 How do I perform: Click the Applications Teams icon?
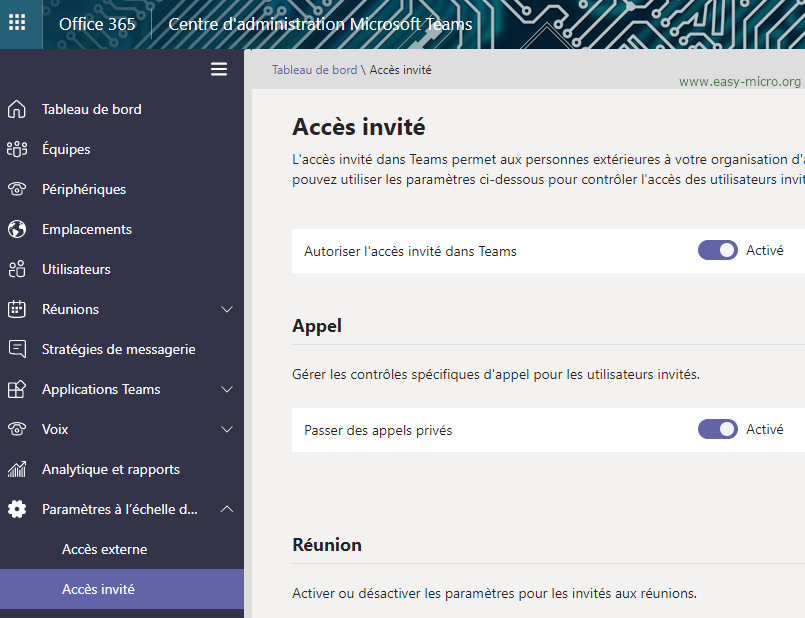coord(16,389)
